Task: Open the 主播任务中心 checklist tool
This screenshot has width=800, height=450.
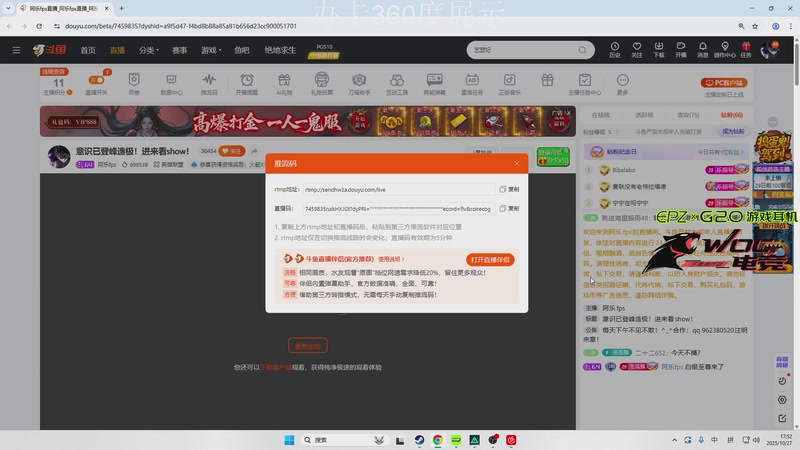Action: (585, 84)
